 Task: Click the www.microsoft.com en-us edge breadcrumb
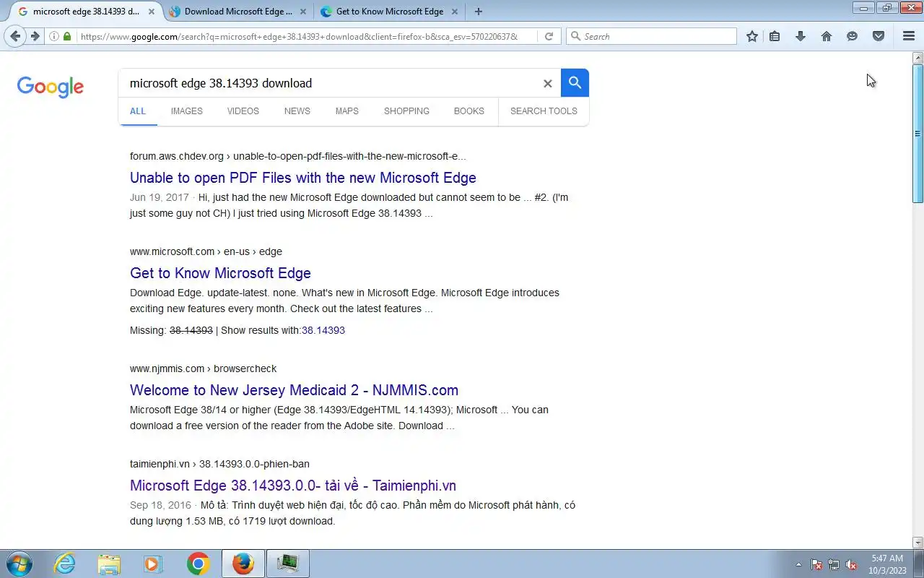click(x=206, y=251)
